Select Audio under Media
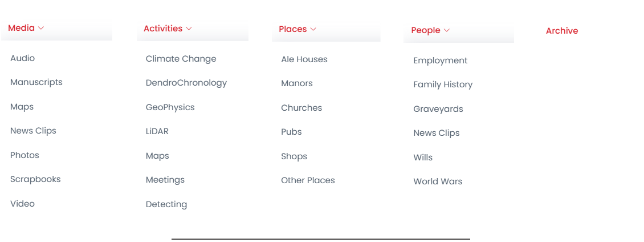This screenshot has height=242, width=644. 22,58
